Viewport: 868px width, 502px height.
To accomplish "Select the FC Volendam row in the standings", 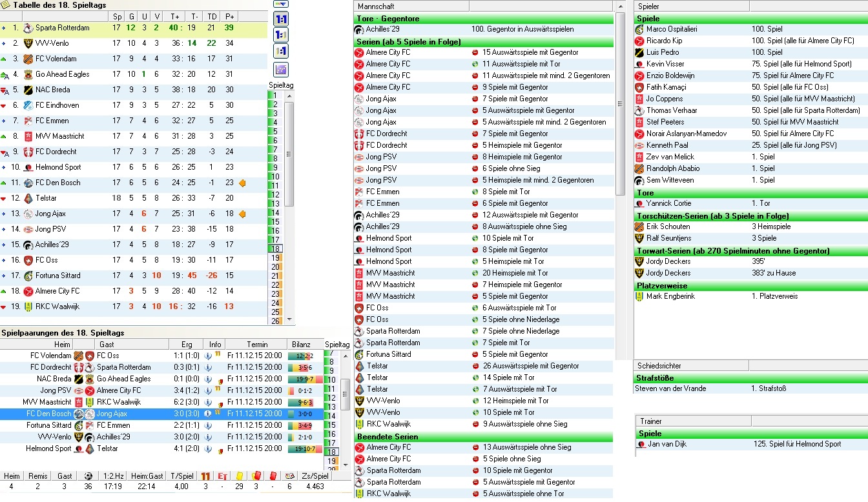I will (134, 59).
